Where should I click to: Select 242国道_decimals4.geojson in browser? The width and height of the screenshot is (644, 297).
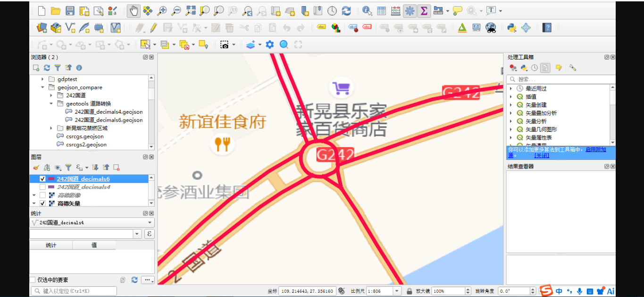click(x=109, y=112)
